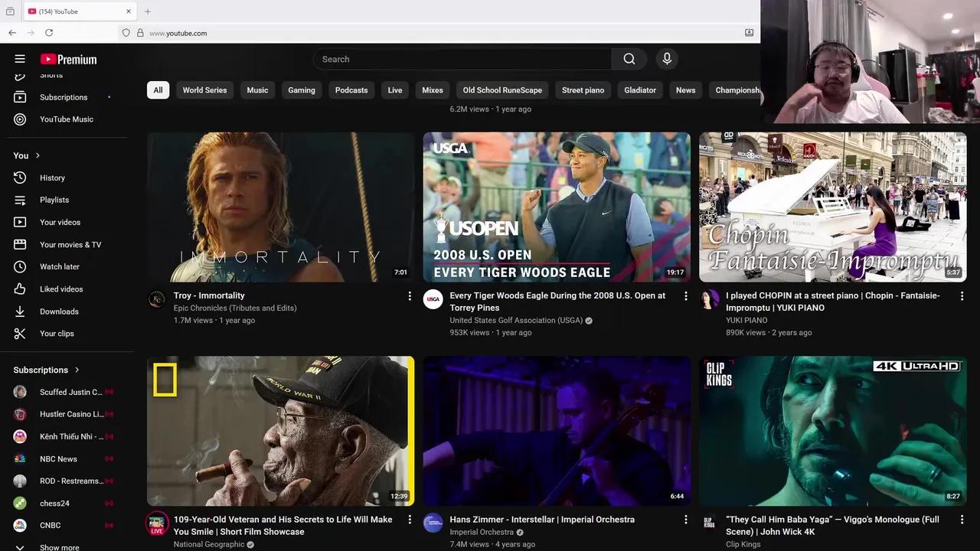This screenshot has width=980, height=551.
Task: Open options menu for Hans Zimmer Interstellar video
Action: pos(686,520)
